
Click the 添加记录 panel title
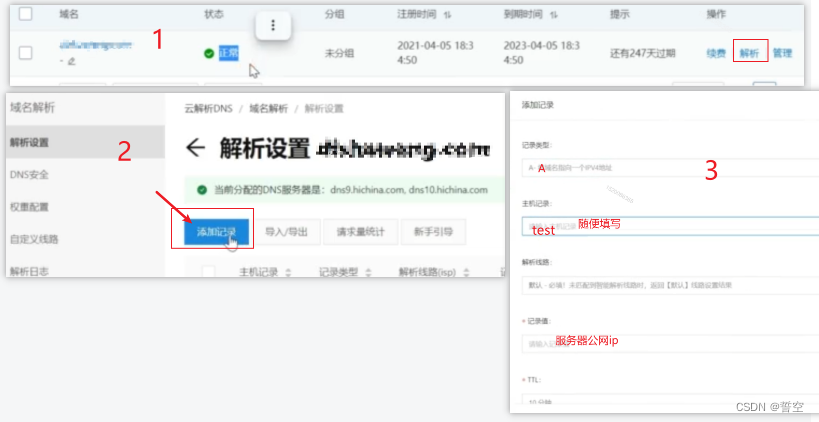(537, 105)
